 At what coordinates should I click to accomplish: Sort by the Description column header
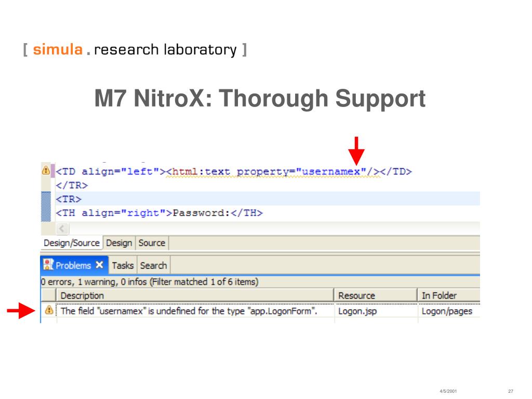195,296
